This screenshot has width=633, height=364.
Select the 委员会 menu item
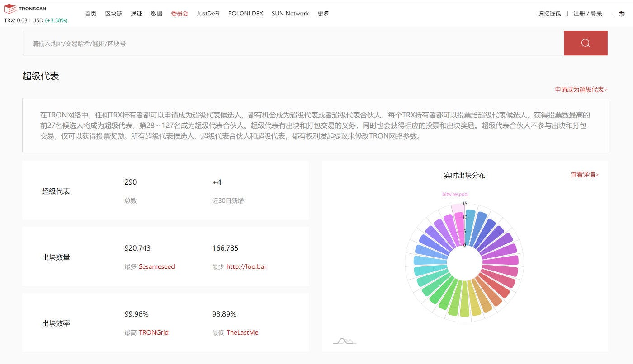(180, 14)
